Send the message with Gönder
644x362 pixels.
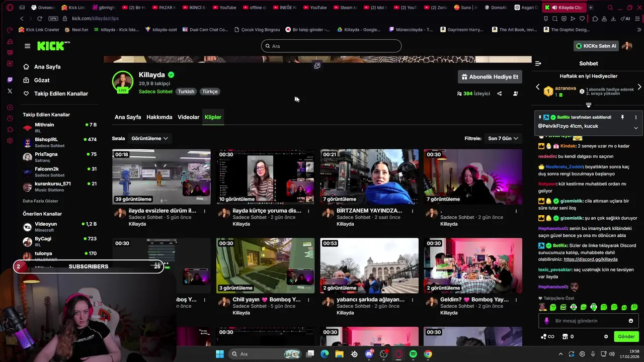626,336
